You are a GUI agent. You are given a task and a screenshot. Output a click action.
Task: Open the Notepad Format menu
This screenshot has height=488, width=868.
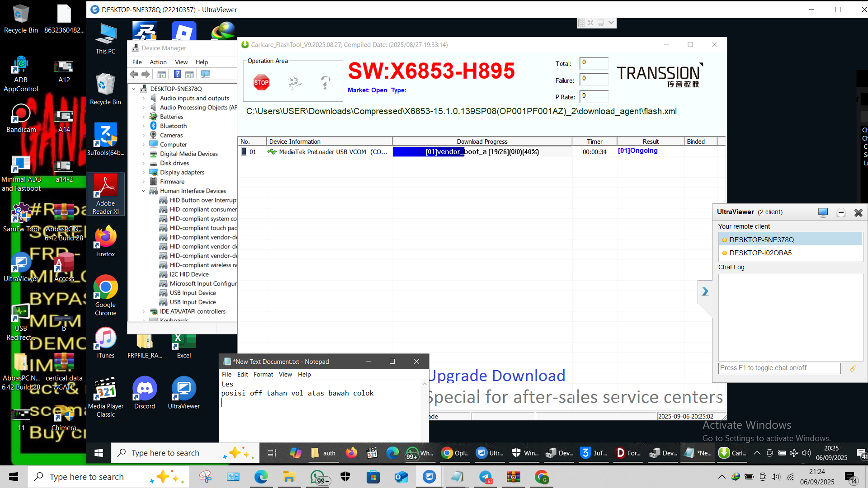click(x=263, y=375)
